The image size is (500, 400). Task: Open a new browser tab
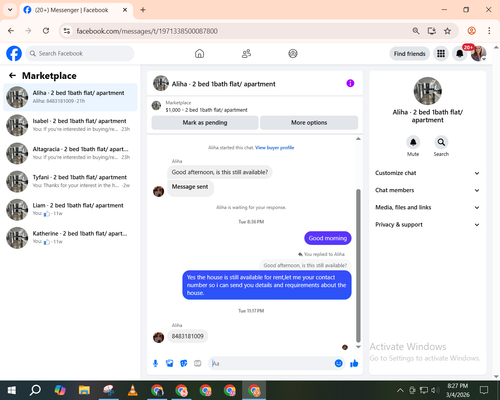coord(143,10)
